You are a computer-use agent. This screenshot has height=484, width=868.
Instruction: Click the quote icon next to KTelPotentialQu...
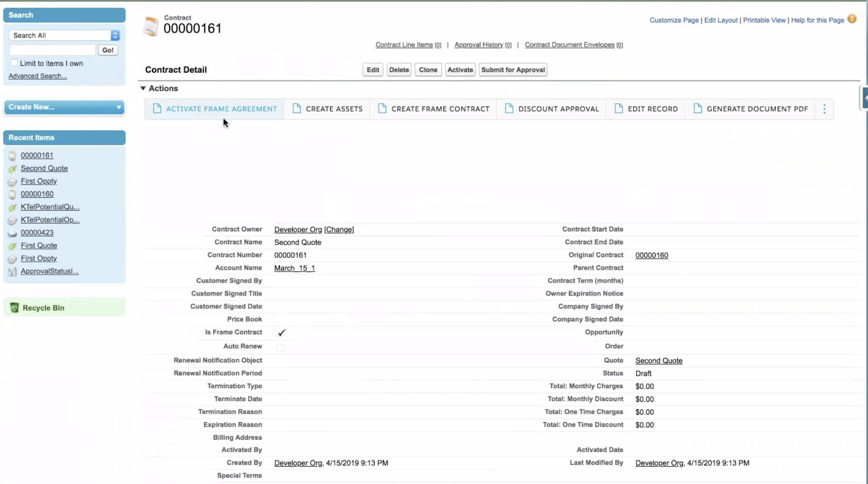pyautogui.click(x=13, y=207)
